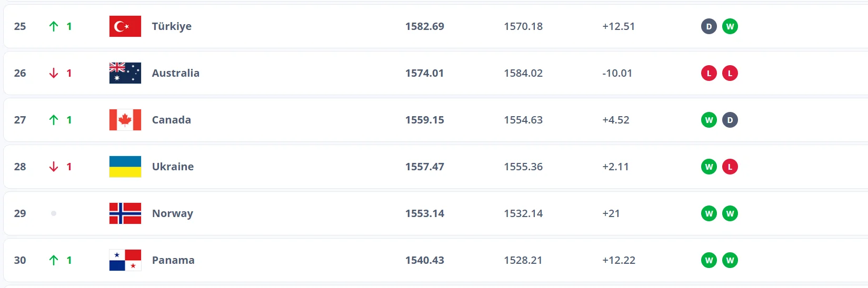Open the Türkiye team link
Image resolution: width=868 pixels, height=288 pixels.
pyautogui.click(x=172, y=26)
